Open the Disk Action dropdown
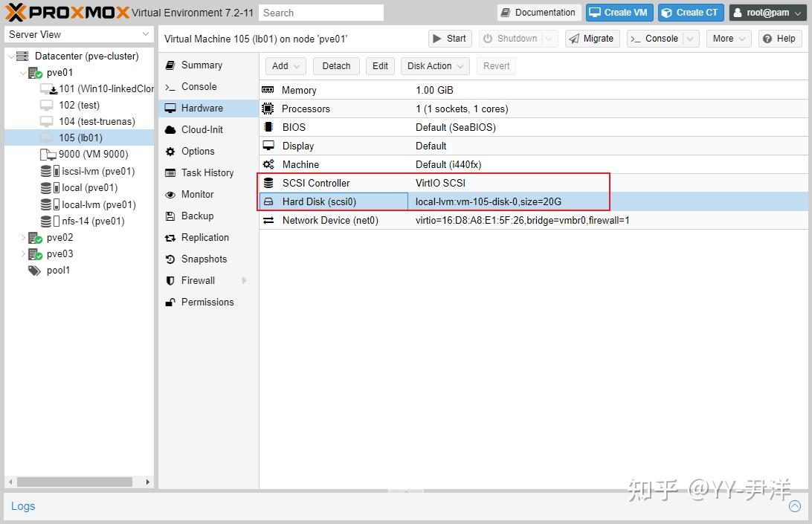 [434, 65]
